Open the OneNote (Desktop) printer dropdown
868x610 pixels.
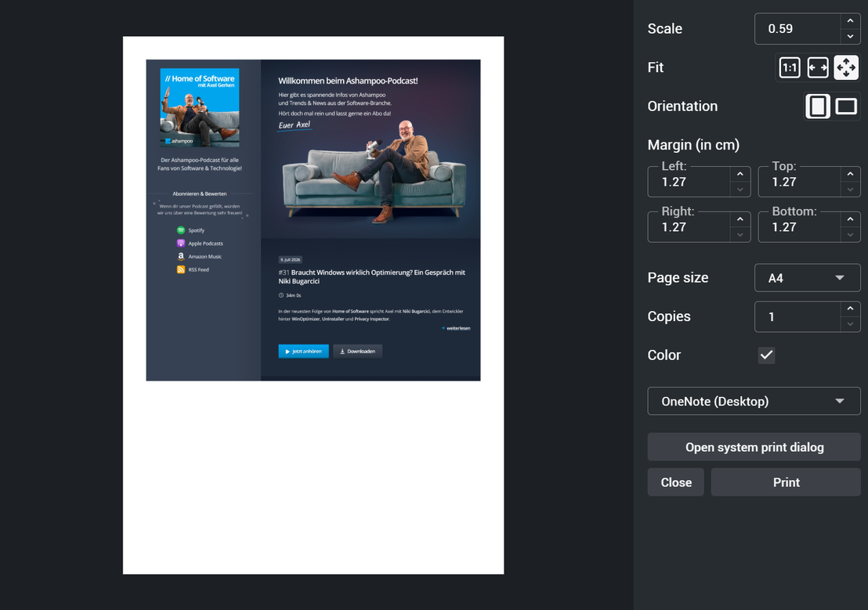tap(754, 401)
